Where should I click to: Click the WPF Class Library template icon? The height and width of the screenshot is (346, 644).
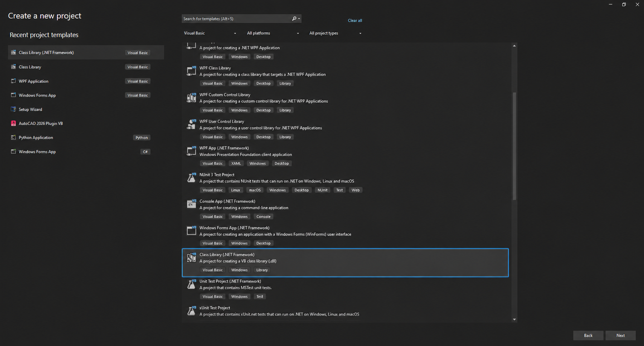191,71
